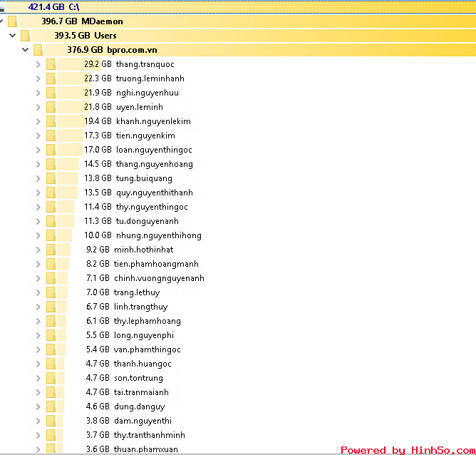Image resolution: width=476 pixels, height=455 pixels.
Task: Click the folder icon for tu.donguyenanh
Action: click(x=51, y=221)
